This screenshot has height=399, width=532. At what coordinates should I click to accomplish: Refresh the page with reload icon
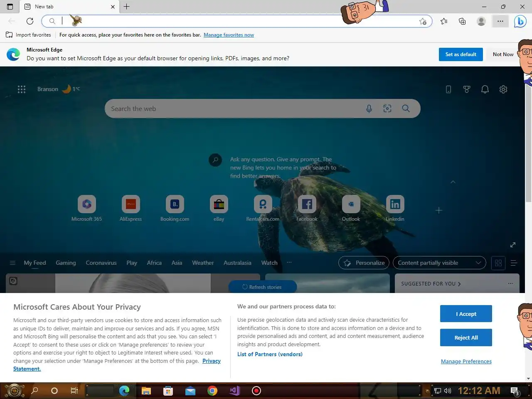[x=30, y=21]
